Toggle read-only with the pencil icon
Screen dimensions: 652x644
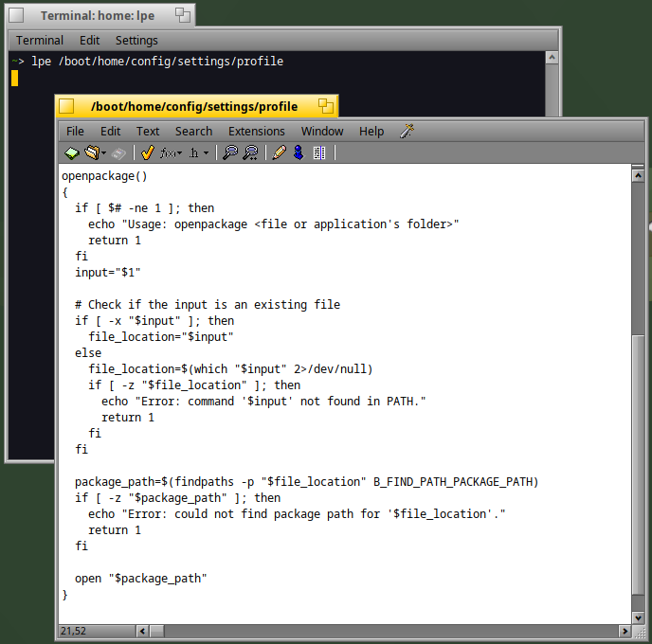pos(279,152)
